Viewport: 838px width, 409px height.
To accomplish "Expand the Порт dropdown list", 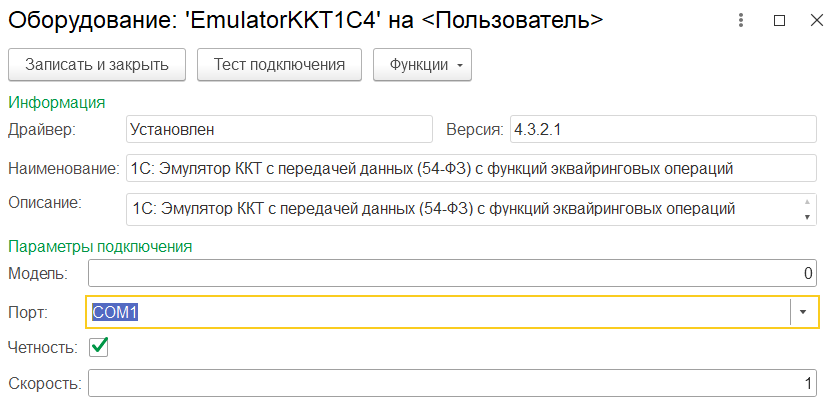I will coord(804,313).
